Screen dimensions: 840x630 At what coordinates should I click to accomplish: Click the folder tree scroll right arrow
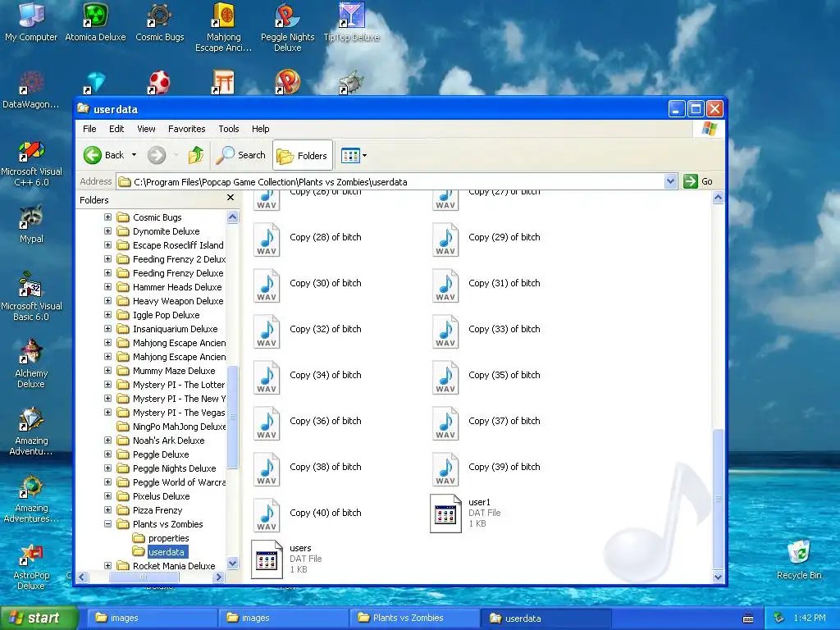pyautogui.click(x=217, y=577)
